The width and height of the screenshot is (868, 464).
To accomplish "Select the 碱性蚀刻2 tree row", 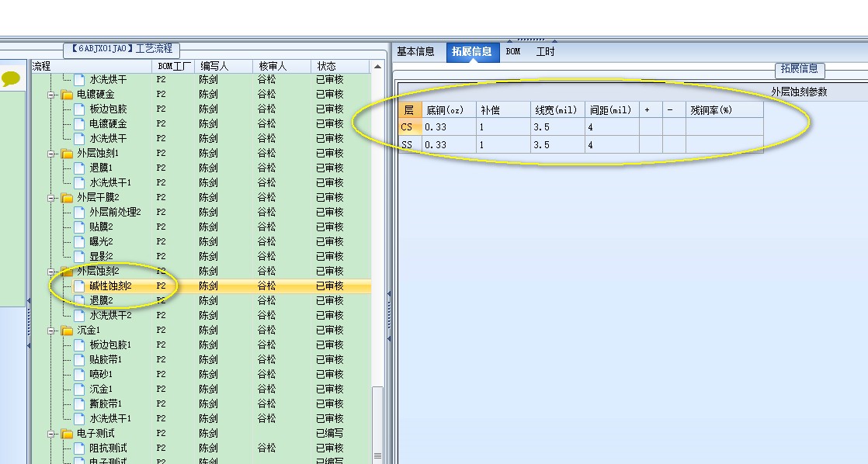I will tap(201, 286).
